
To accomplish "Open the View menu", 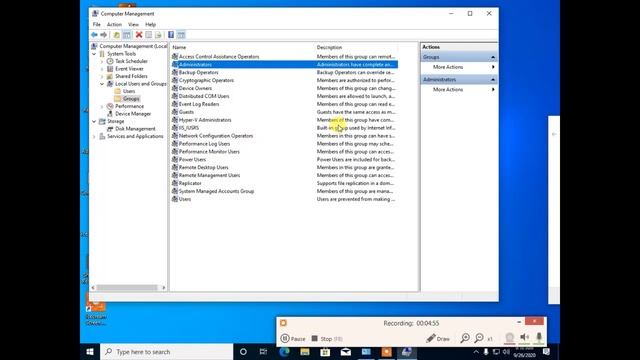I will pyautogui.click(x=133, y=24).
